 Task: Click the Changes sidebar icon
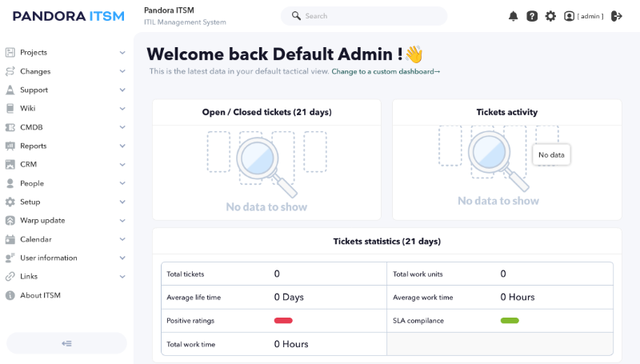point(10,71)
